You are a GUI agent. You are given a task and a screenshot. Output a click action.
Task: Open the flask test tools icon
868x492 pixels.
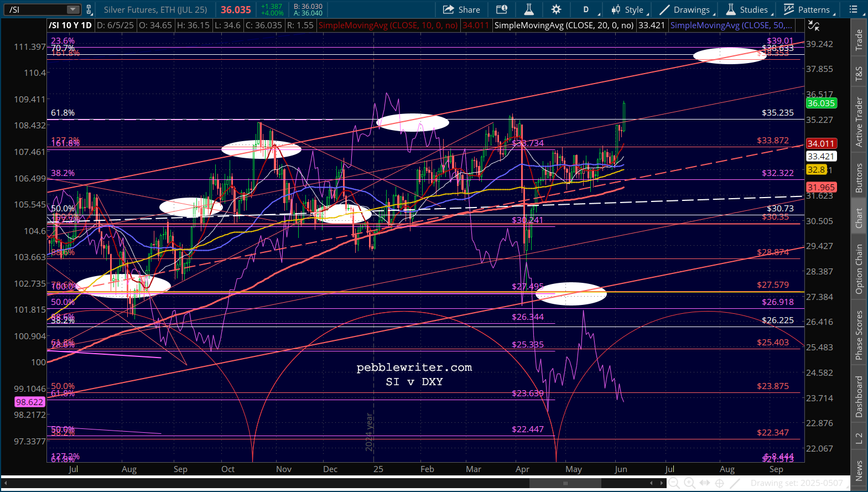529,9
